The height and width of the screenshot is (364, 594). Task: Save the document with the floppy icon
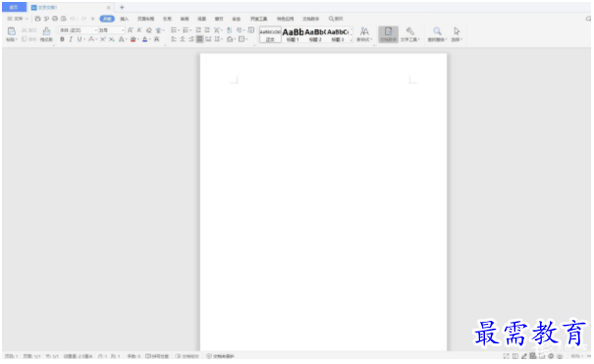coord(37,19)
